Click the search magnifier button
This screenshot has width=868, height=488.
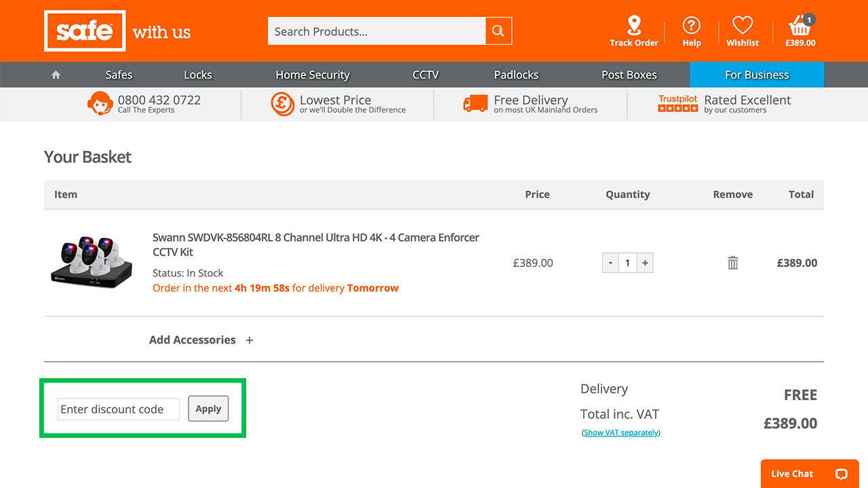[x=498, y=31]
